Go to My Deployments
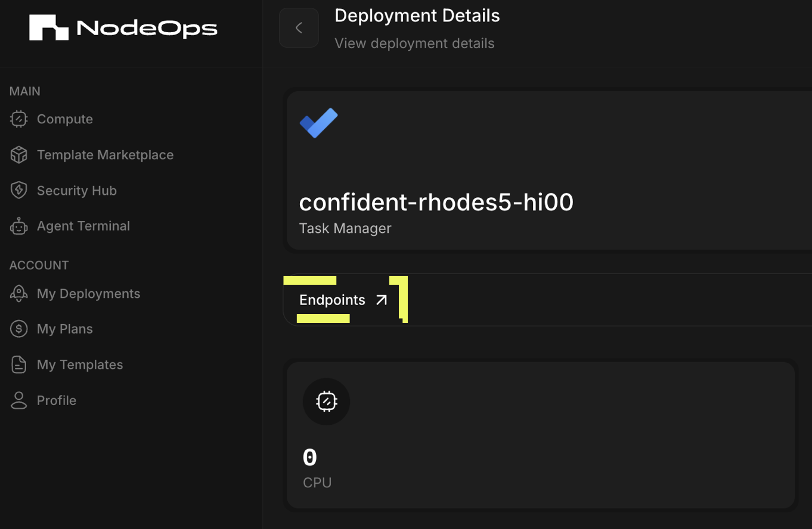Screen dimensions: 812x529 (x=89, y=294)
